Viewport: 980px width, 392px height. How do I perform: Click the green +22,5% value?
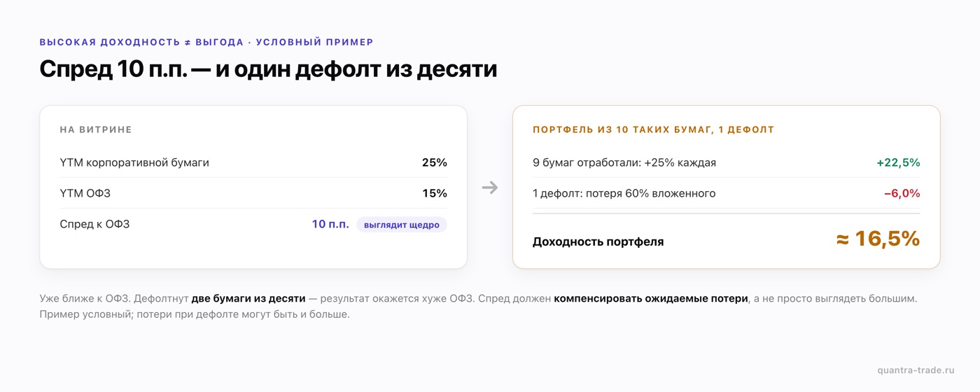898,162
